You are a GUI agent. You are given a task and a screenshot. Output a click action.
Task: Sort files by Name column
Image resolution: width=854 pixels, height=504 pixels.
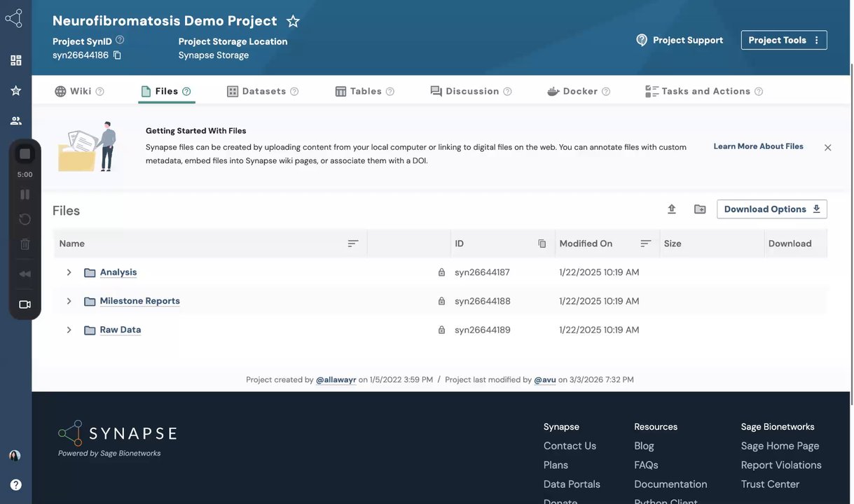coord(353,244)
